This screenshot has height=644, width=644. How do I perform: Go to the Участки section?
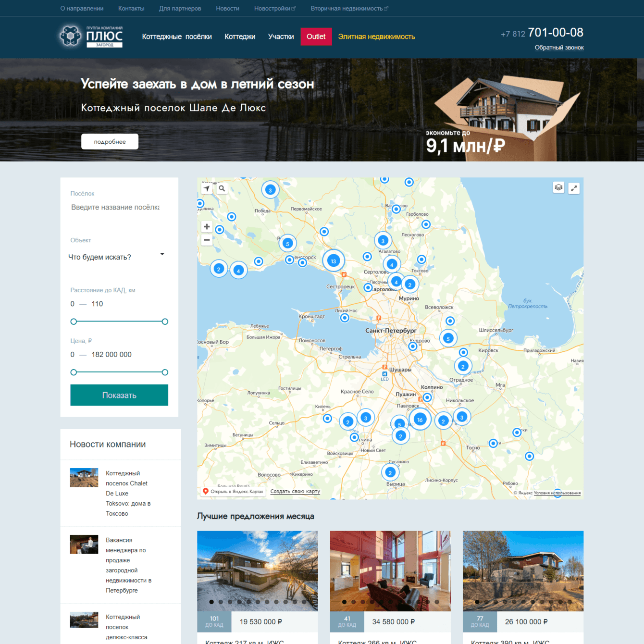281,37
